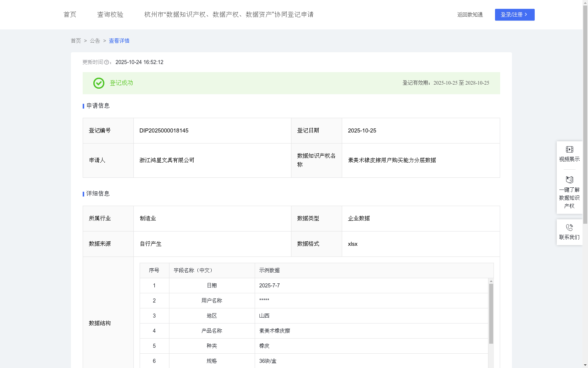Click the 联系我们 label
588x368 pixels.
pos(569,237)
